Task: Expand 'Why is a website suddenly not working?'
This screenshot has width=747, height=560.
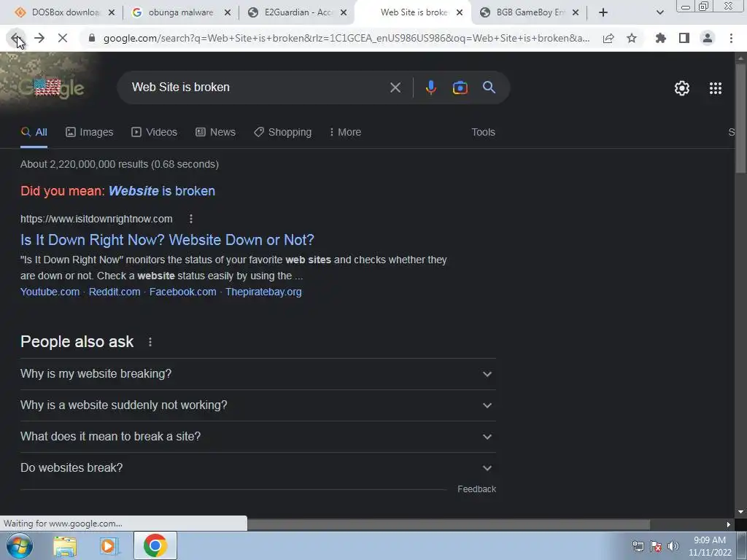Action: click(258, 405)
